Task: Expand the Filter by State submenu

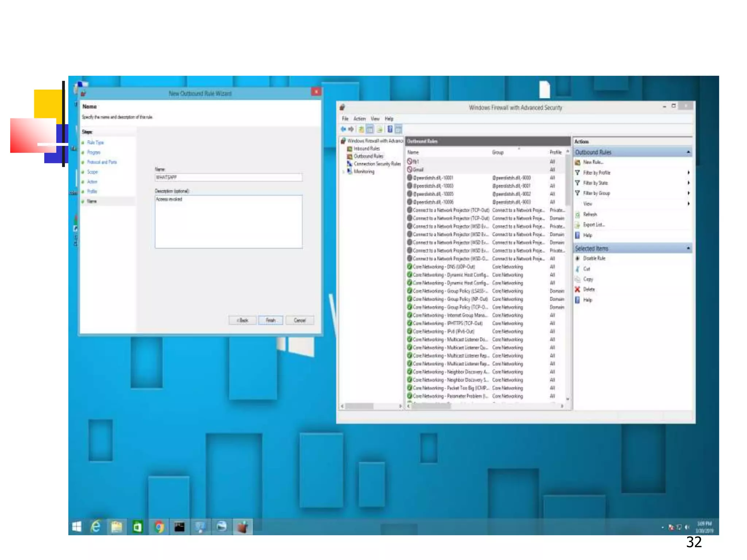Action: coord(688,183)
